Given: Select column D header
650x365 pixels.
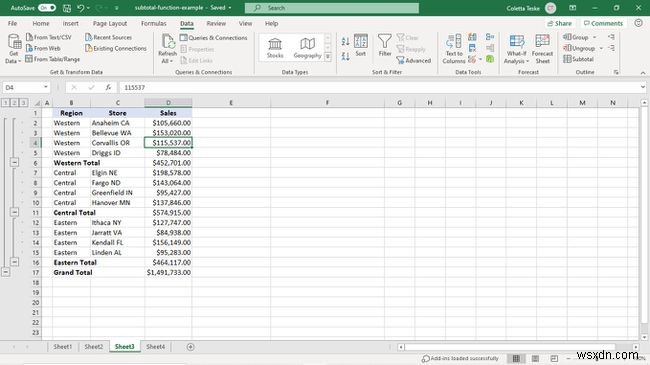Looking at the screenshot, I should point(168,102).
